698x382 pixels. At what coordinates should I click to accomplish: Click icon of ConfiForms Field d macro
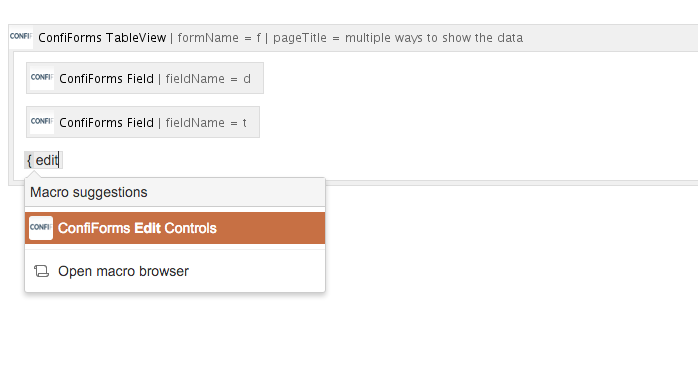[x=42, y=78]
